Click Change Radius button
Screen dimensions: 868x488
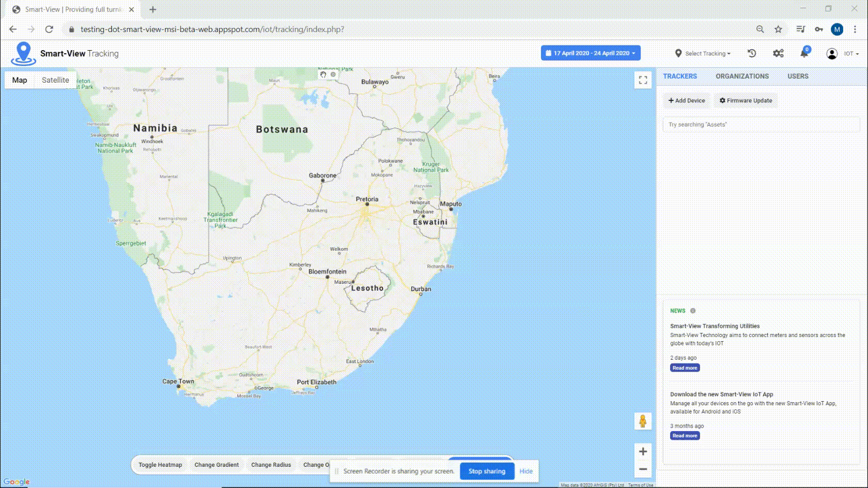(271, 465)
